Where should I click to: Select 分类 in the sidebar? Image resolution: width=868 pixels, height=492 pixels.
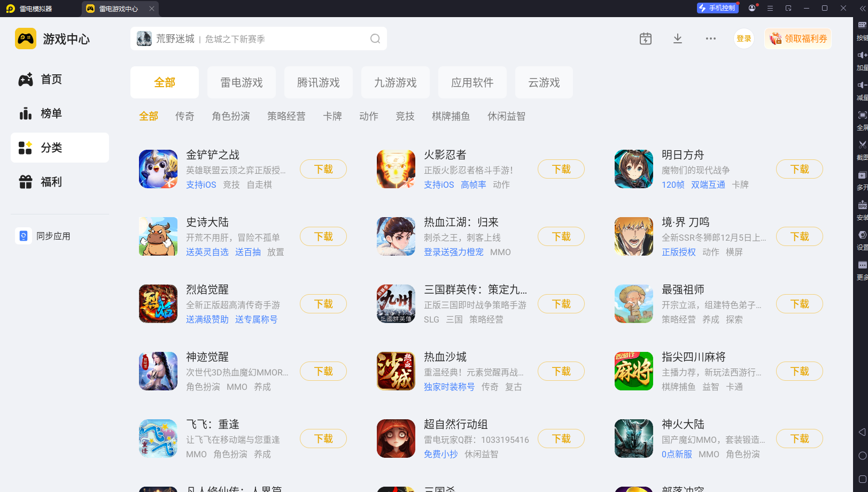click(60, 148)
